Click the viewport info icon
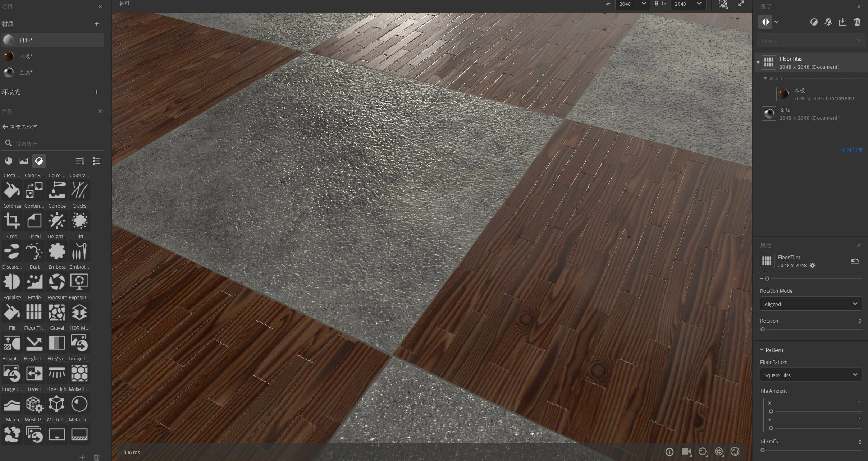Viewport: 868px width, 461px height. click(669, 452)
